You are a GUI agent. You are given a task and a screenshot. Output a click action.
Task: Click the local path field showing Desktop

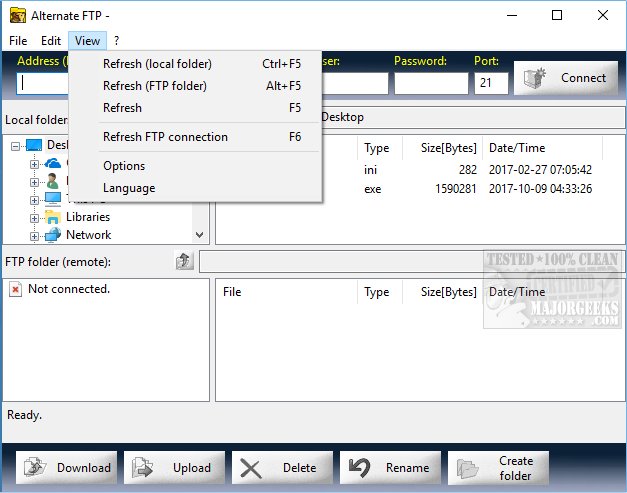473,118
